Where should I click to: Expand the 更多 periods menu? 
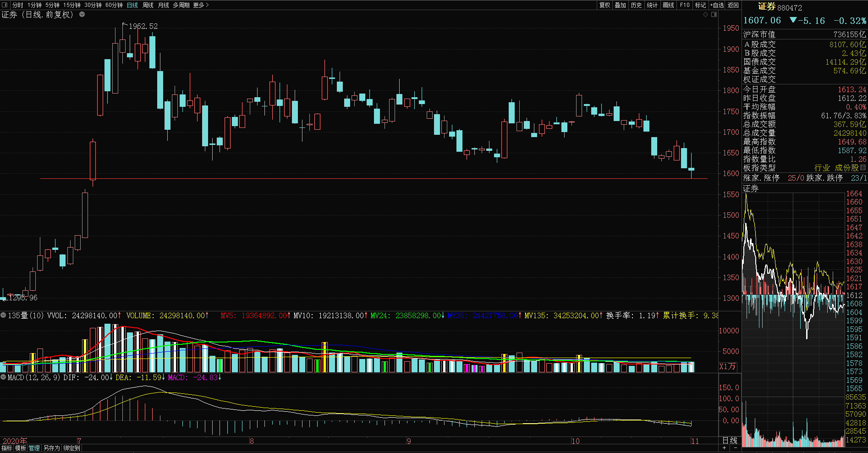coord(201,5)
